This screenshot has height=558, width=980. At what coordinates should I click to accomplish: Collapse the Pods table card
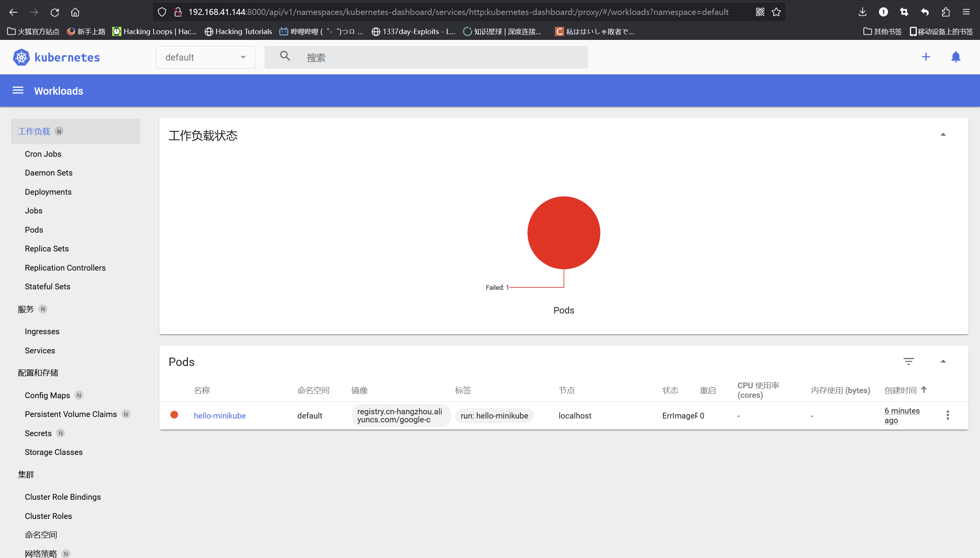[943, 361]
